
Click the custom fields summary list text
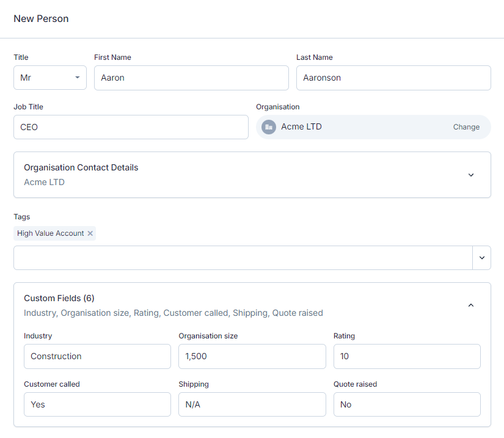(x=173, y=313)
